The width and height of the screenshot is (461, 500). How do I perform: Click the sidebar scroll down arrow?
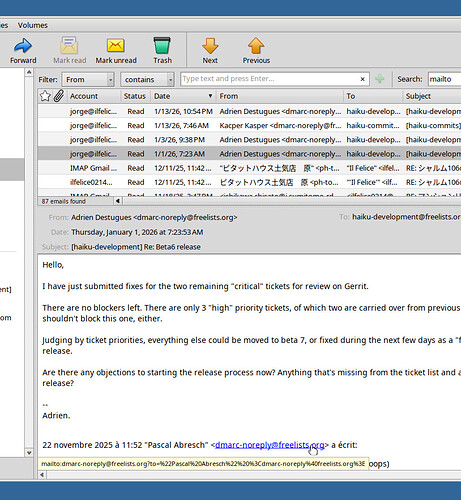29,453
